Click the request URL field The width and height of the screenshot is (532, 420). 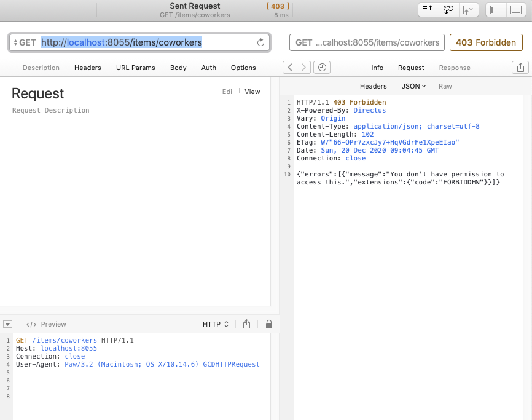139,42
